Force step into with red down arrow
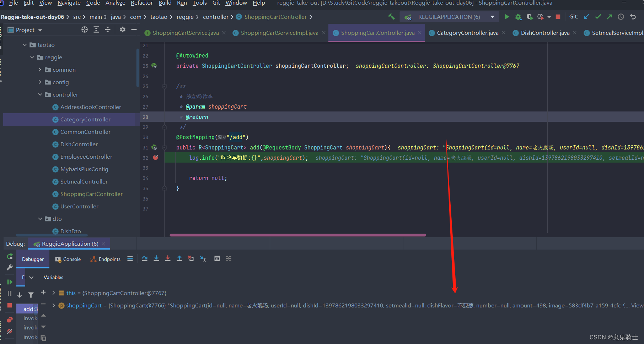644x344 pixels. coord(168,259)
